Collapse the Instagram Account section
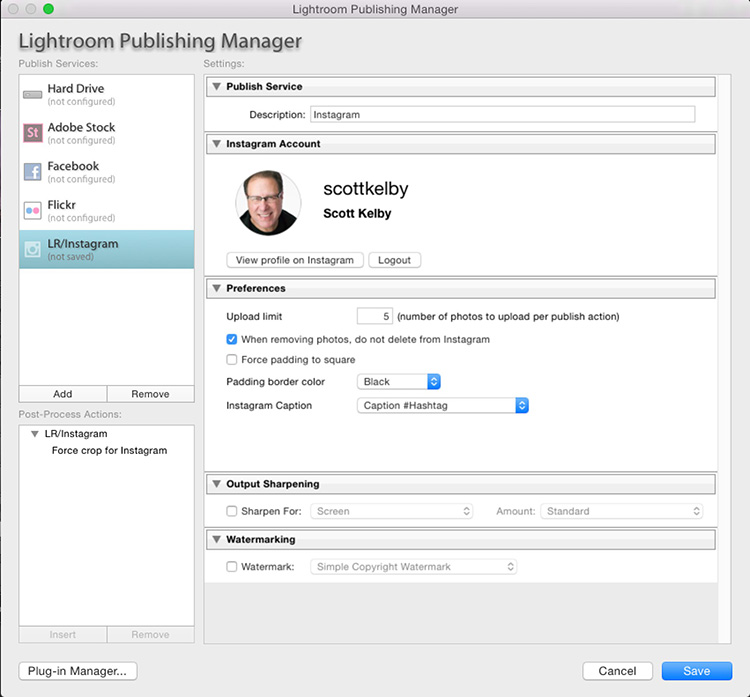The width and height of the screenshot is (750, 697). 217,144
